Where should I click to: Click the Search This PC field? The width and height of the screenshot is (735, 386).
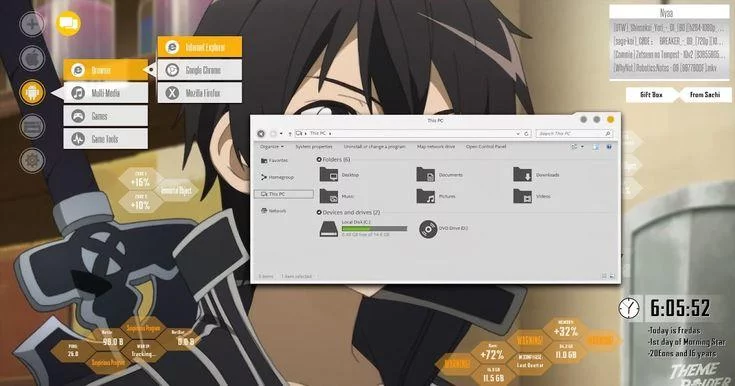[x=574, y=134]
